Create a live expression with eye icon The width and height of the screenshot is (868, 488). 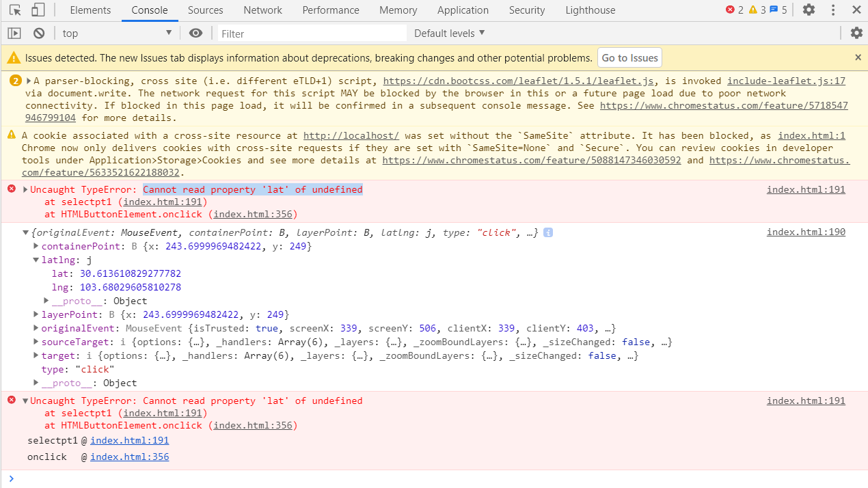pos(196,33)
